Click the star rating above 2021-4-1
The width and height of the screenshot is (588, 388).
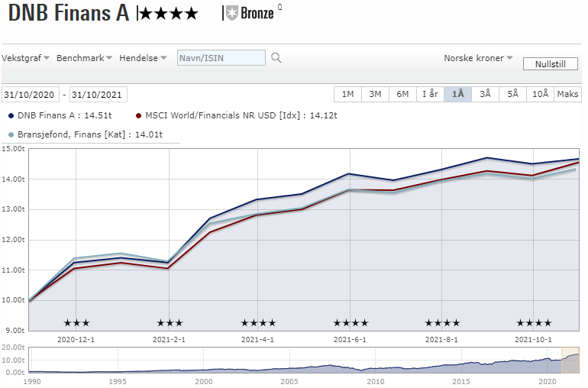pos(258,322)
